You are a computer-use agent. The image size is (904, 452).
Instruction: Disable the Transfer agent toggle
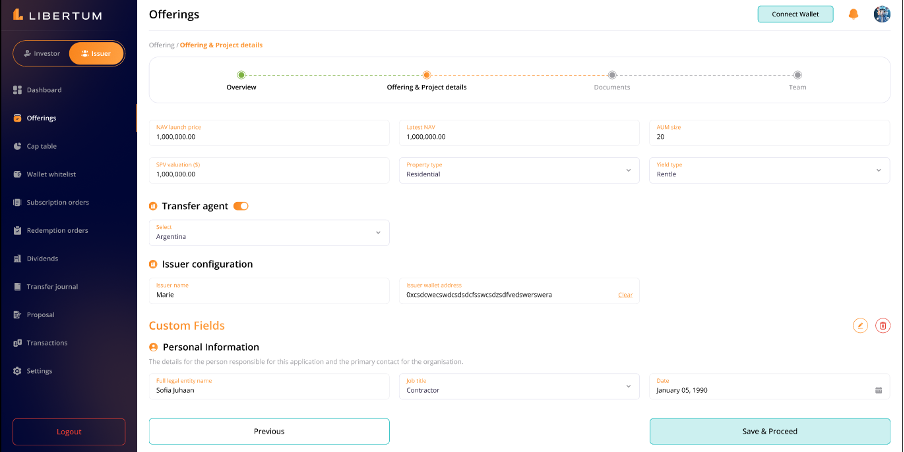(x=241, y=206)
